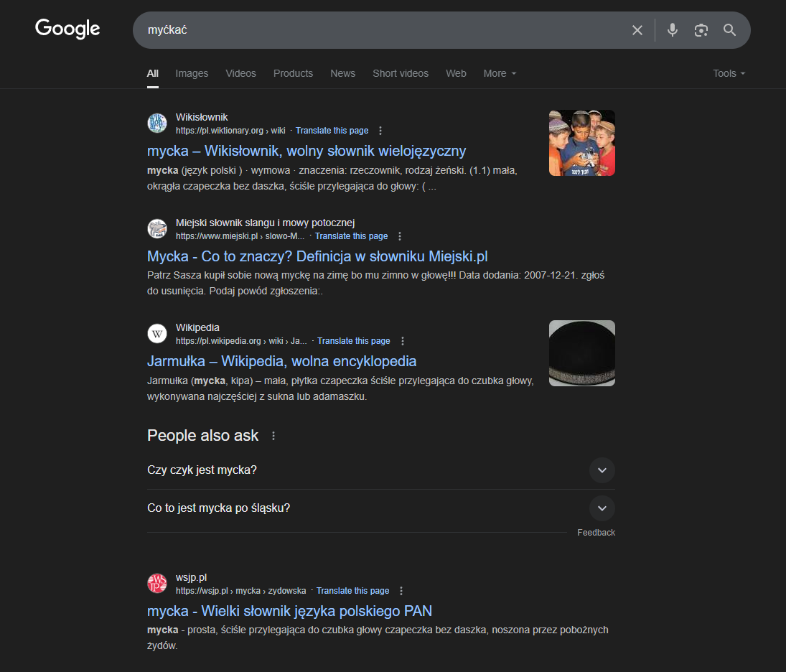Click the magnifying glass search icon
The image size is (786, 672).
click(x=729, y=30)
